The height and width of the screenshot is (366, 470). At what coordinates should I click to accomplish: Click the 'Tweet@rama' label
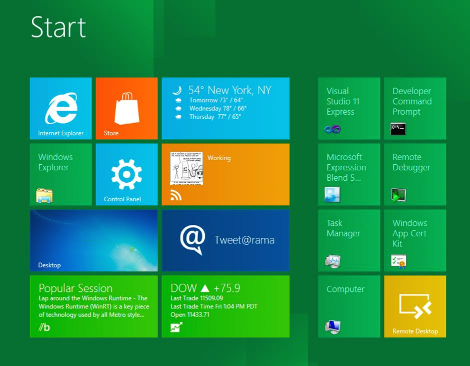point(244,240)
